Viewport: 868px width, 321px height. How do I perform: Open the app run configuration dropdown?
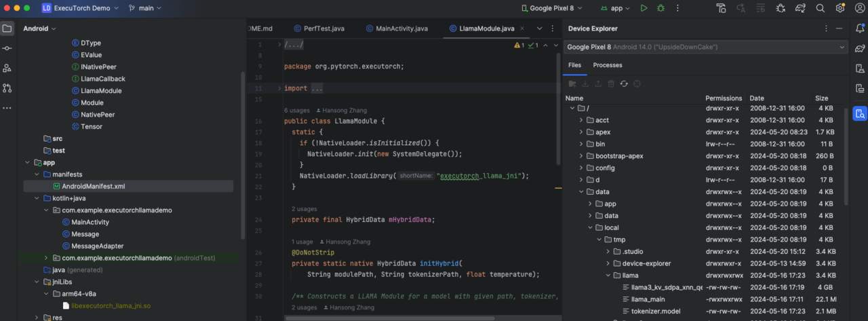click(x=616, y=8)
